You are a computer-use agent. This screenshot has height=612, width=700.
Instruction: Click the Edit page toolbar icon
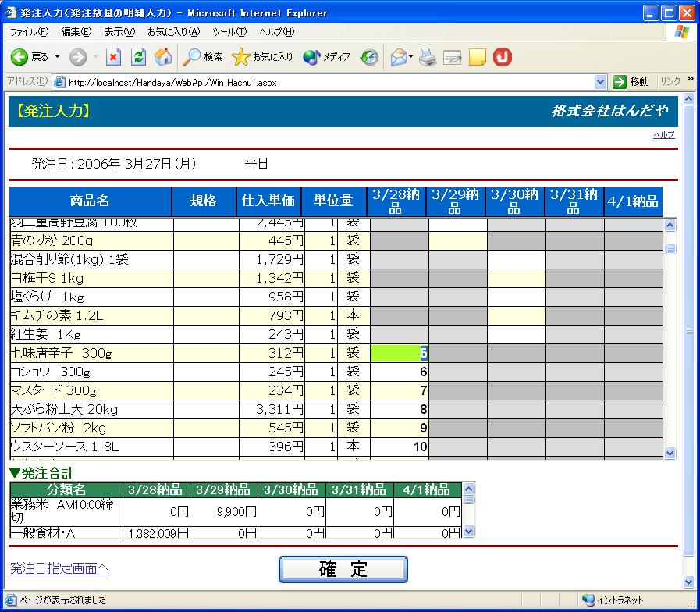[x=453, y=57]
